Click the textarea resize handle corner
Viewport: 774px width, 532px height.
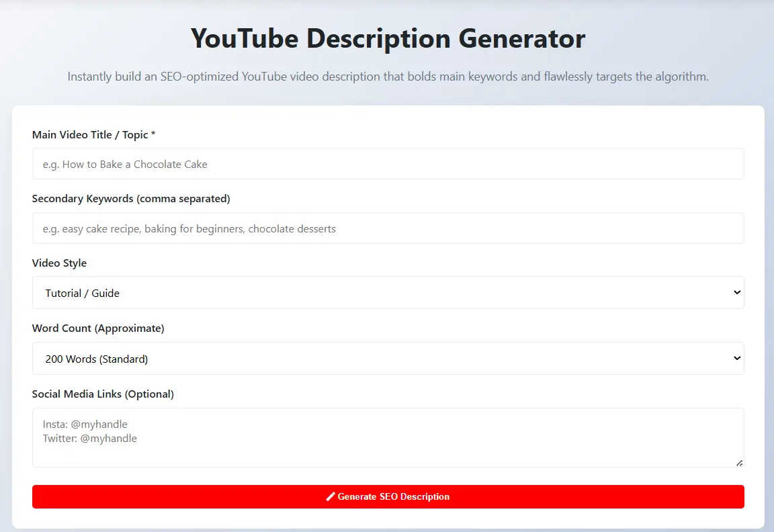tap(739, 463)
